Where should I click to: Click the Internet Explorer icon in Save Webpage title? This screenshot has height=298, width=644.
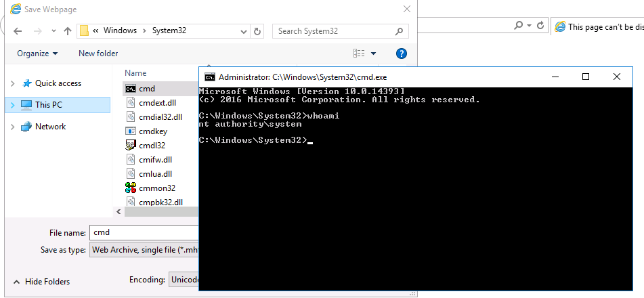(16, 9)
